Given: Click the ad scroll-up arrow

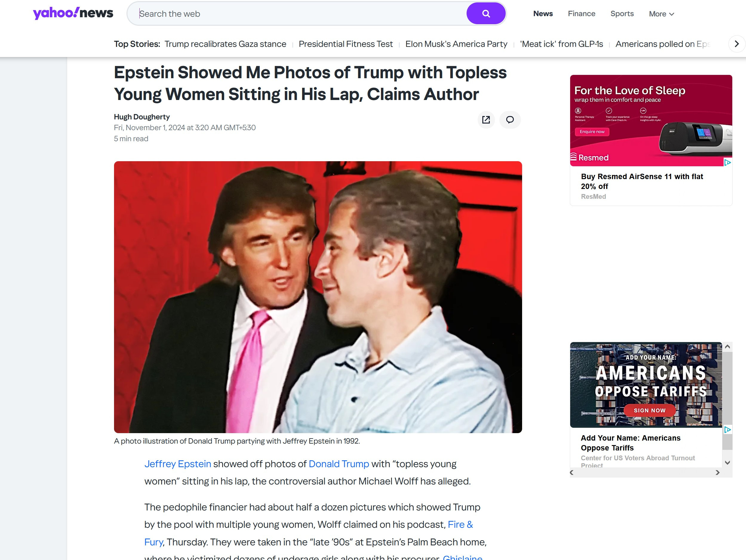Looking at the screenshot, I should tap(727, 347).
